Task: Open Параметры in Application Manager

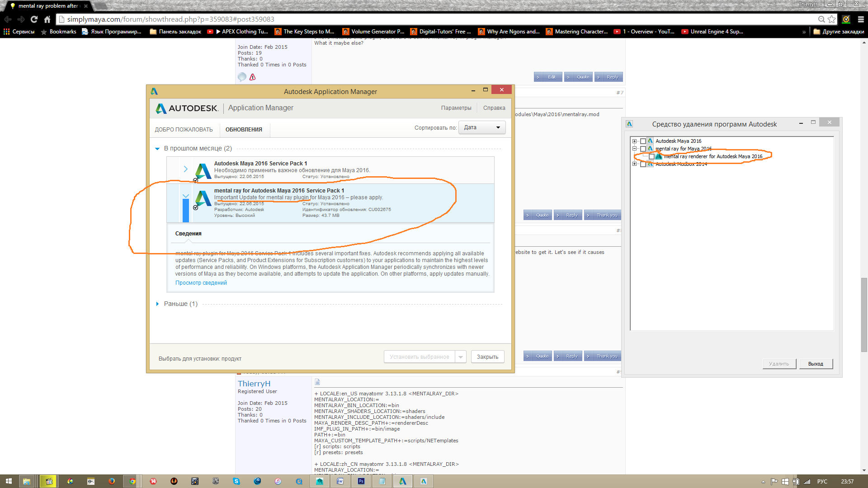Action: pos(456,108)
